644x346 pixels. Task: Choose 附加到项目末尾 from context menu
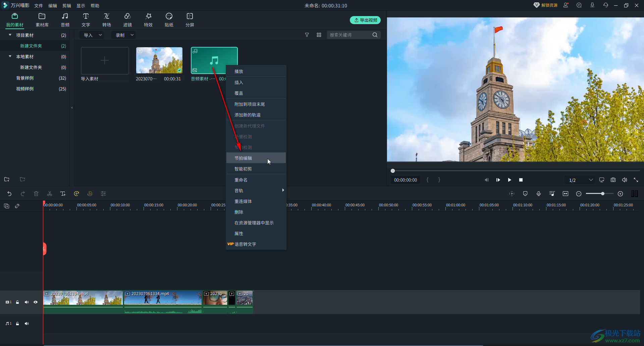point(256,104)
